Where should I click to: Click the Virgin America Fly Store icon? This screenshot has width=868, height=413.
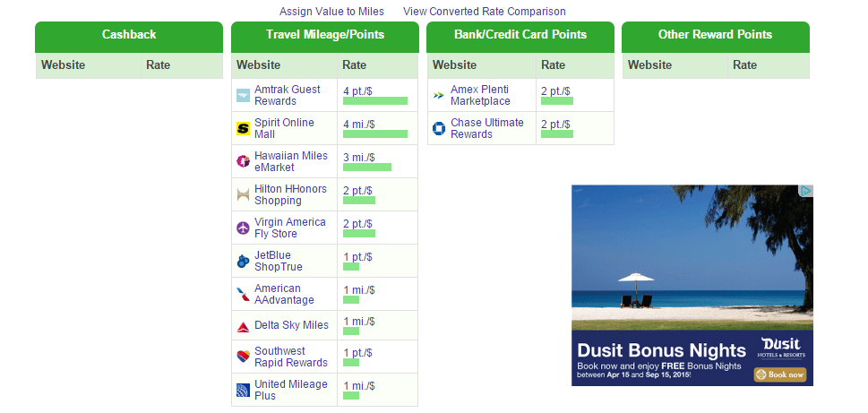point(243,228)
